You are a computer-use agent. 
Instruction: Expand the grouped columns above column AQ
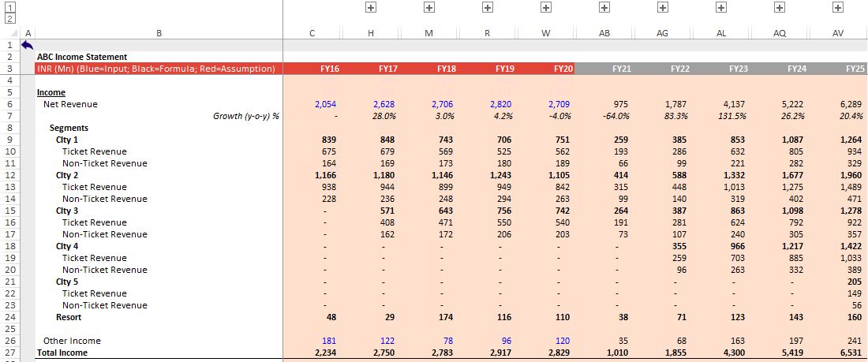(x=780, y=7)
